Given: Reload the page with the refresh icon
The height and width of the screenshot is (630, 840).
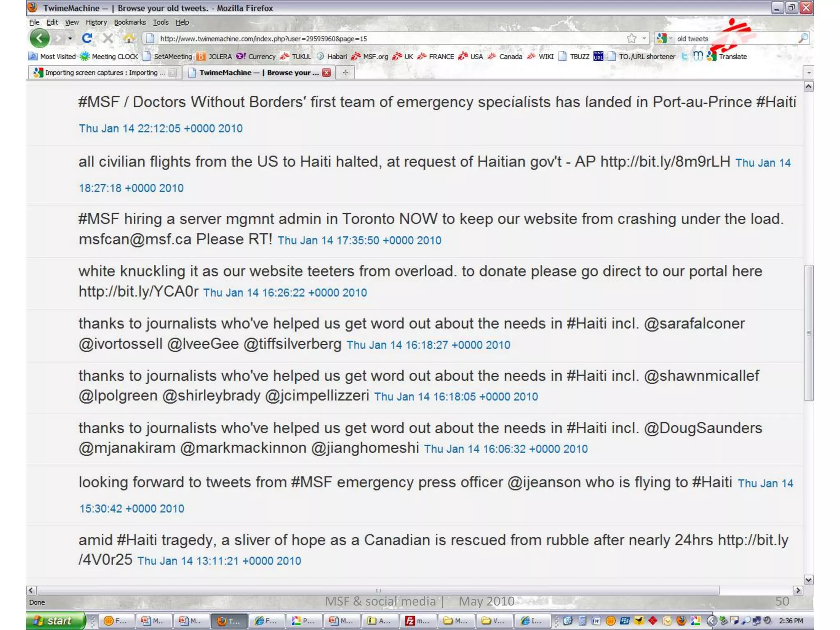Looking at the screenshot, I should (87, 39).
